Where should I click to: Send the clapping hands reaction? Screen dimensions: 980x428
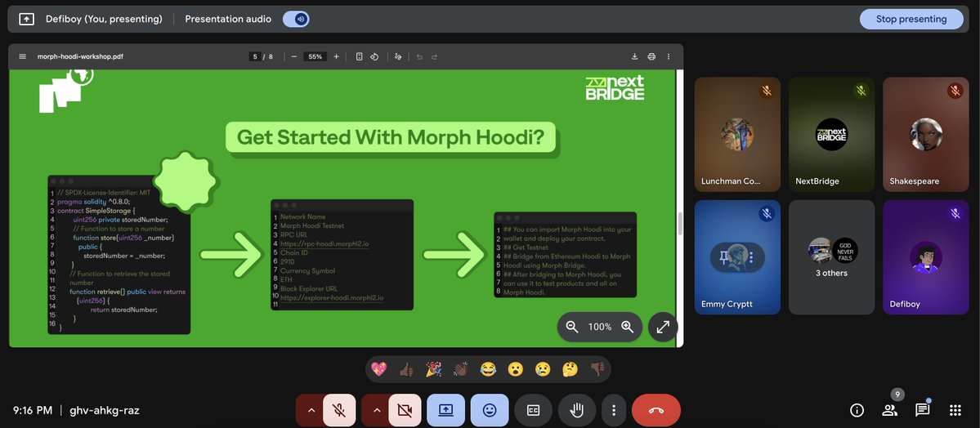[461, 369]
